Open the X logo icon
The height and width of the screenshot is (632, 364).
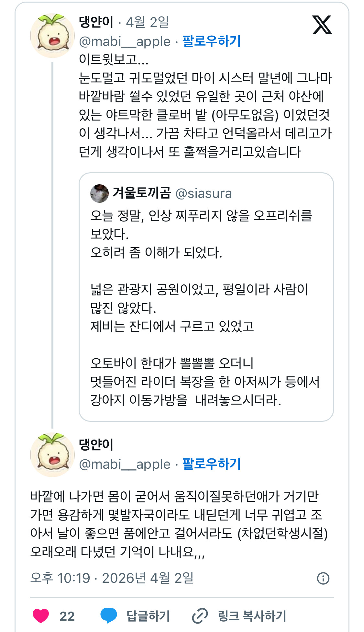click(322, 25)
